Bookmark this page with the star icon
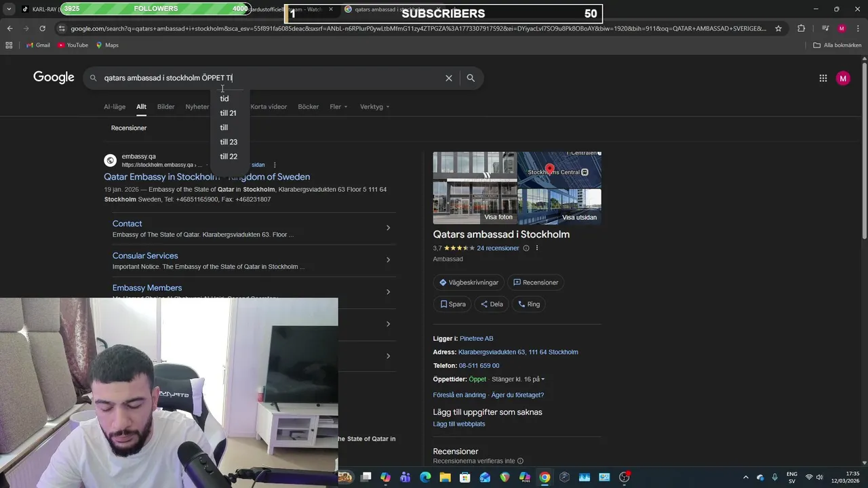The width and height of the screenshot is (868, 488). tap(778, 28)
